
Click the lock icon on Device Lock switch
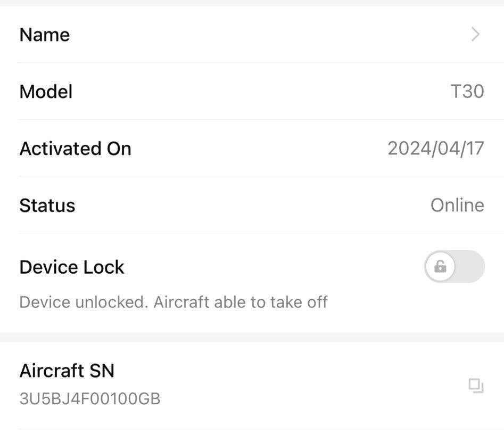click(x=440, y=266)
